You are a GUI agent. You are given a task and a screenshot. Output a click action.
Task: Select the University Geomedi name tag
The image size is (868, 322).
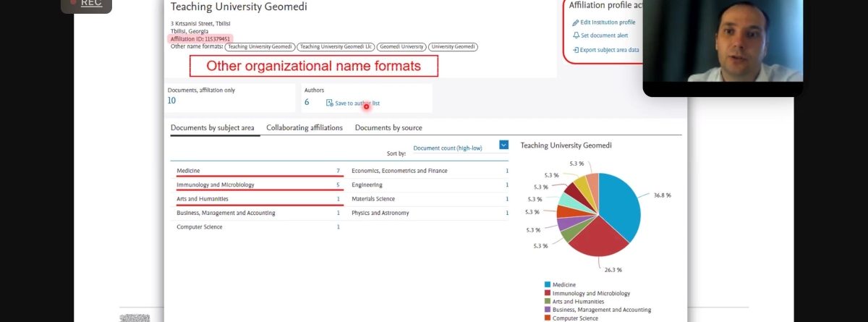tap(453, 47)
